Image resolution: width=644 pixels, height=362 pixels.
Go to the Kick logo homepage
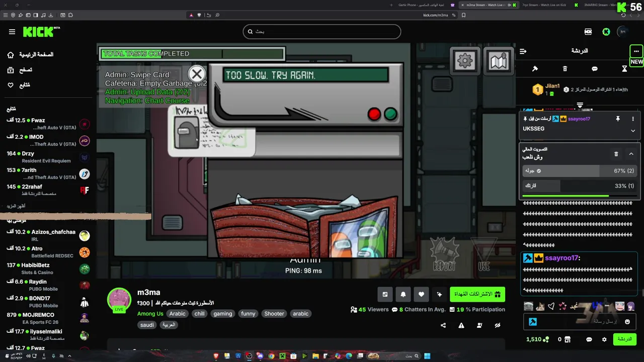pos(41,32)
